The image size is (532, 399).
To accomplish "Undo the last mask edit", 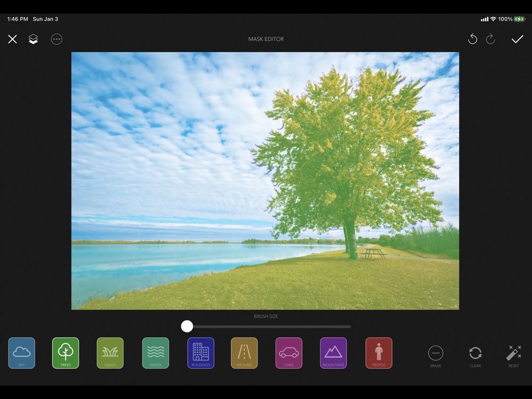I will pyautogui.click(x=472, y=39).
